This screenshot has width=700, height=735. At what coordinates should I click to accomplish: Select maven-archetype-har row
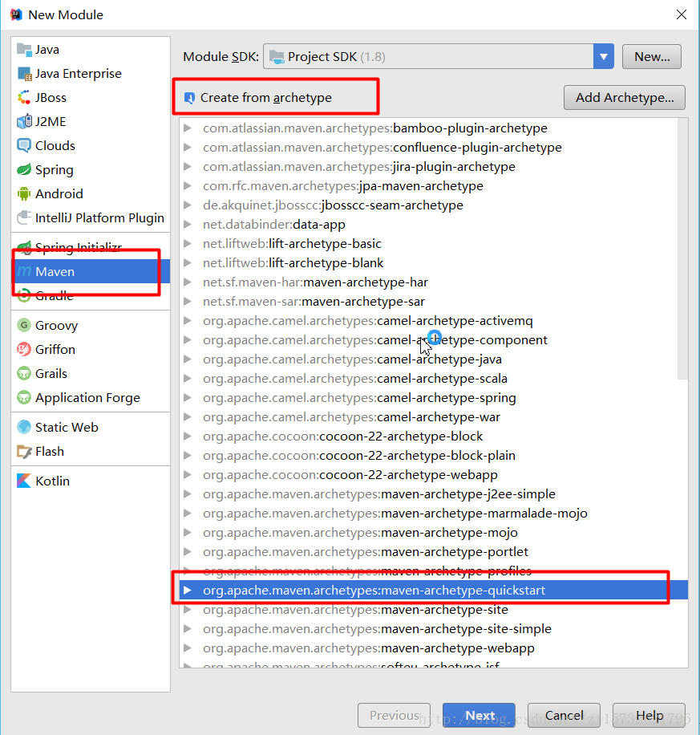pos(428,282)
